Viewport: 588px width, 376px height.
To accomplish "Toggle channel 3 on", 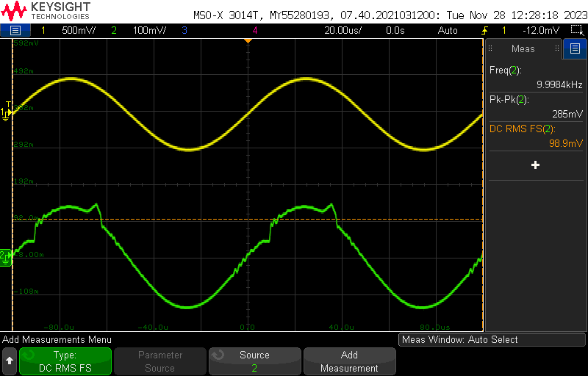I will tap(184, 30).
